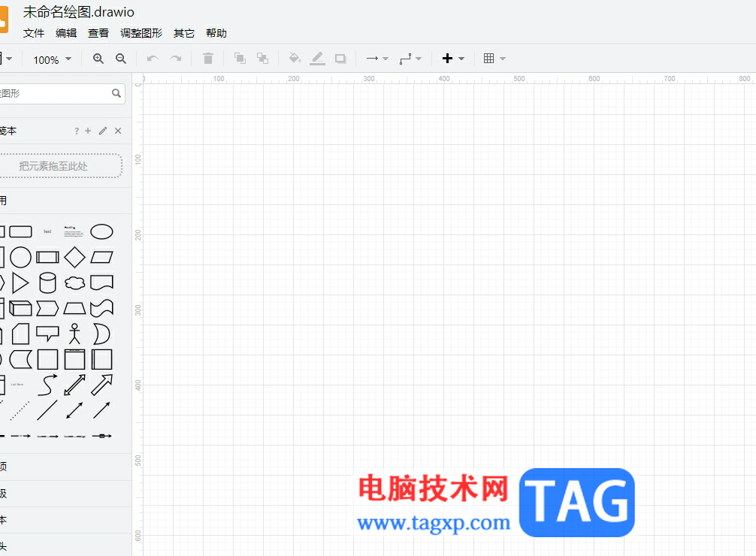The width and height of the screenshot is (756, 556).
Task: Click the fill color bucket icon
Action: click(x=295, y=59)
